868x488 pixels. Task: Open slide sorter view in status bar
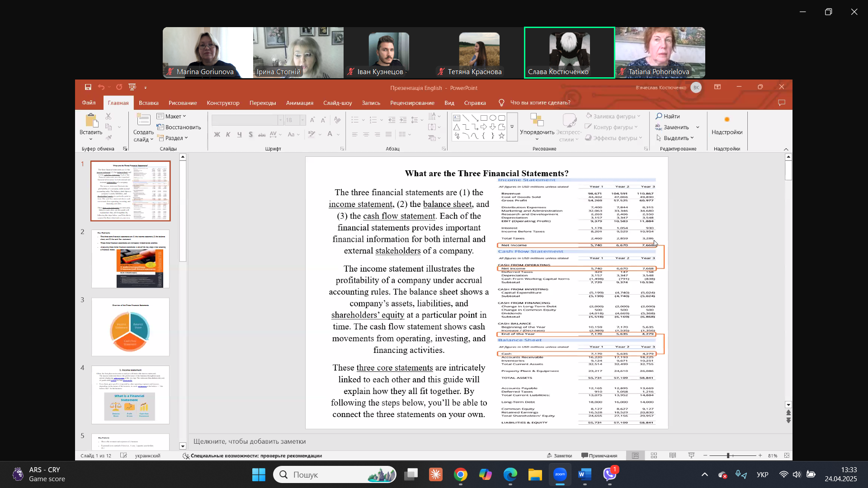654,455
